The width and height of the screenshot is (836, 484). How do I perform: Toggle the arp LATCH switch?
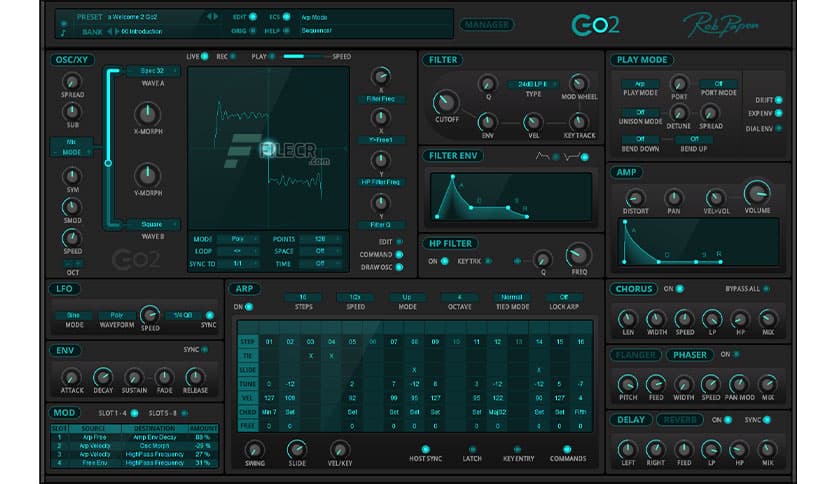pos(472,449)
